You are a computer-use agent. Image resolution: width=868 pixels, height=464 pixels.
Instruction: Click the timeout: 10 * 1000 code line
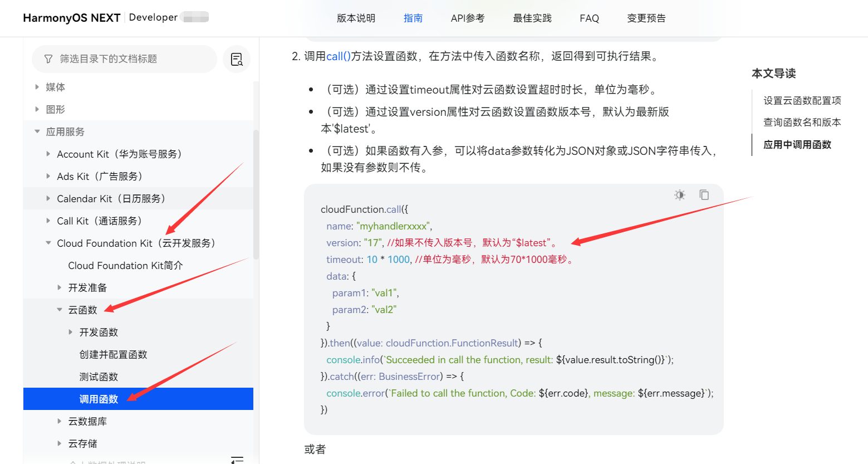tap(451, 260)
